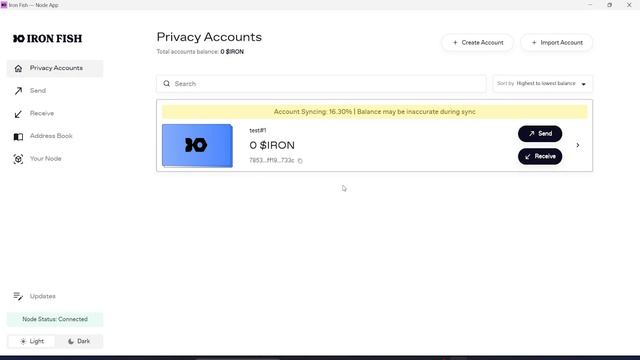Screen dimensions: 640x360
Task: Create a new account
Action: [478, 42]
